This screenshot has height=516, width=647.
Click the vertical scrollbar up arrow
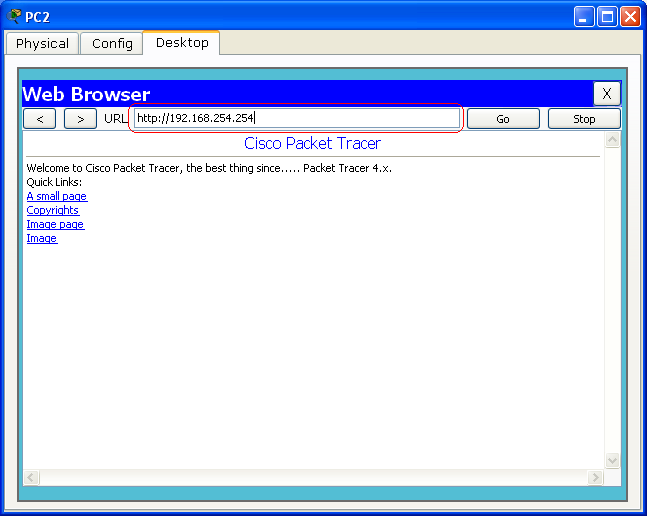coord(612,140)
